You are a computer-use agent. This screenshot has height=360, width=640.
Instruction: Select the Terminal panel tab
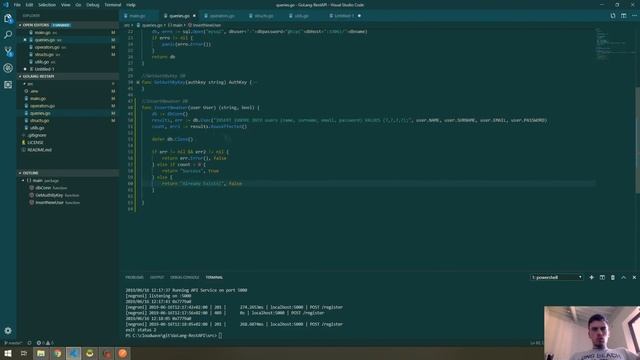point(214,278)
